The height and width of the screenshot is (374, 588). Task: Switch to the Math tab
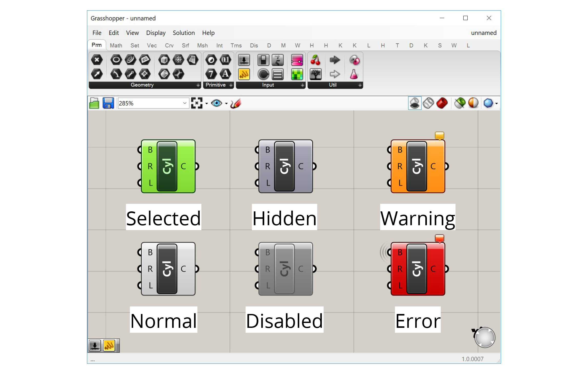[116, 45]
